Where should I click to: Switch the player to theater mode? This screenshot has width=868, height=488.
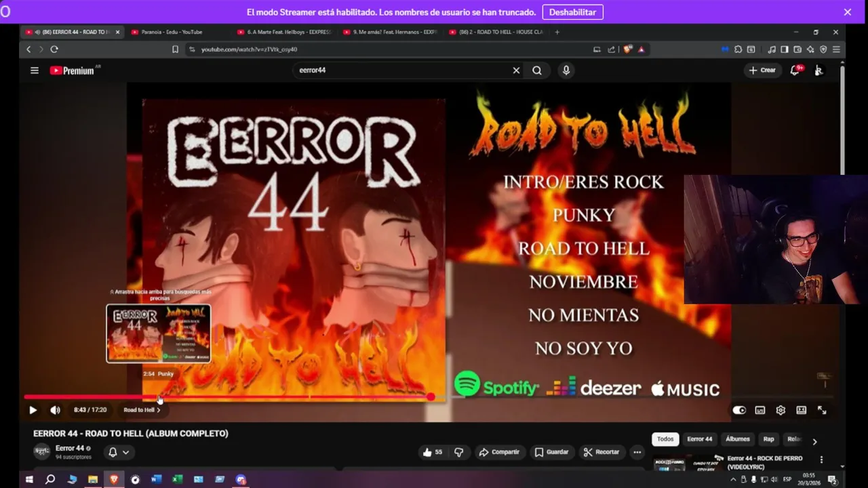click(x=801, y=410)
